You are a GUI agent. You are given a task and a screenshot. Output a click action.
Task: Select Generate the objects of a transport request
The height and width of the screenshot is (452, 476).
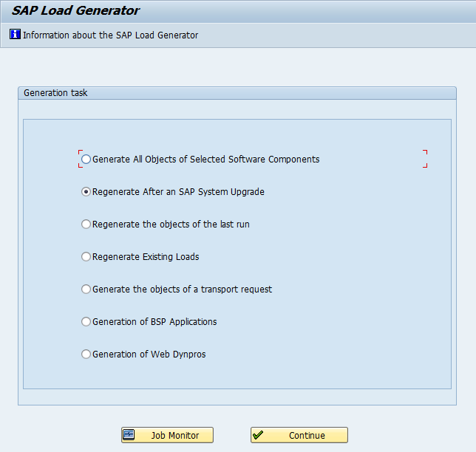[86, 289]
